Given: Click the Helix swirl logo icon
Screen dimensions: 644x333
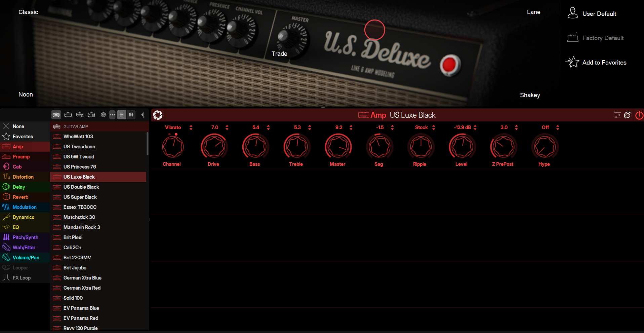Looking at the screenshot, I should point(158,115).
